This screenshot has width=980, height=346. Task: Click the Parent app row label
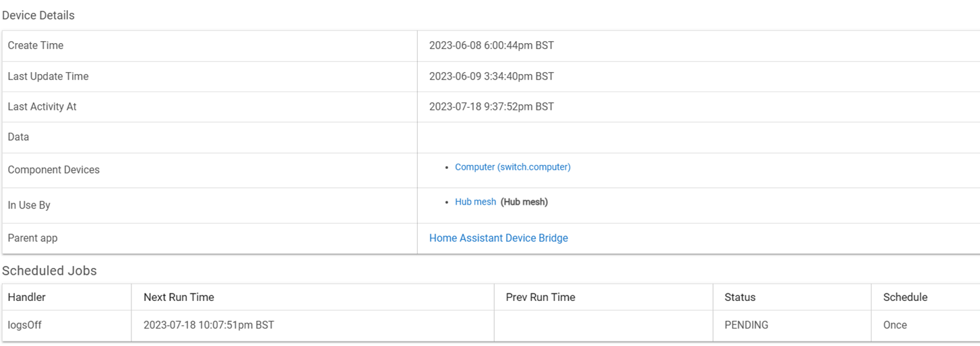(x=31, y=238)
